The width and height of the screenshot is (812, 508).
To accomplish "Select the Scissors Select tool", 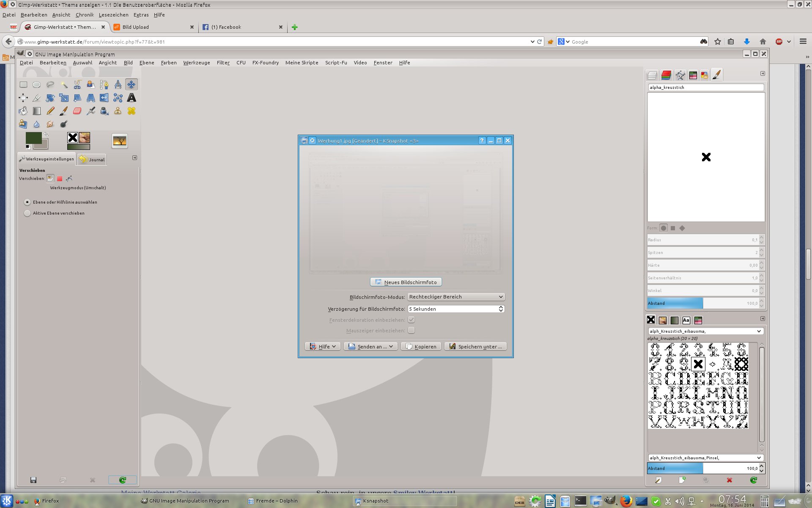I will click(x=77, y=85).
